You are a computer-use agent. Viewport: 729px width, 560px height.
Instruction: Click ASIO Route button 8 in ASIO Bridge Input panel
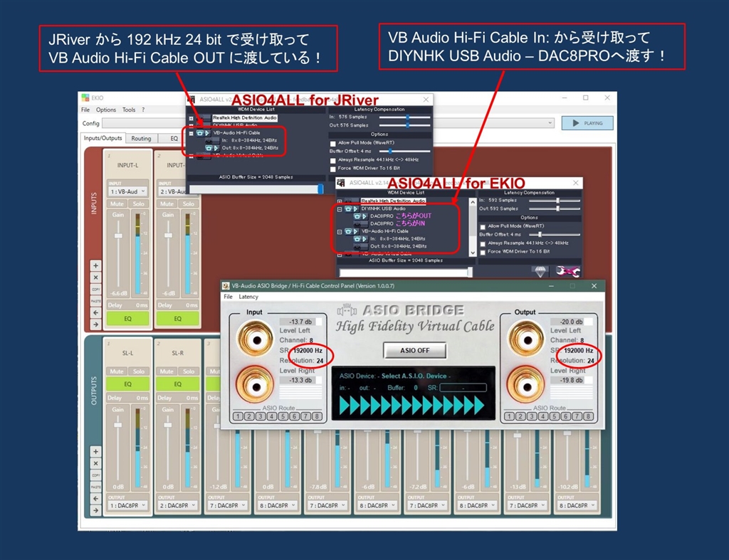point(317,416)
